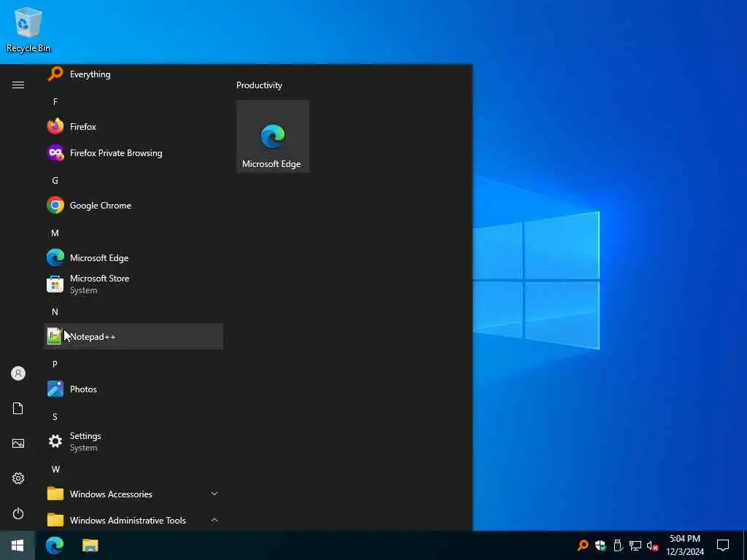Click the P letter section header
Viewport: 747px width, 560px height.
(55, 364)
